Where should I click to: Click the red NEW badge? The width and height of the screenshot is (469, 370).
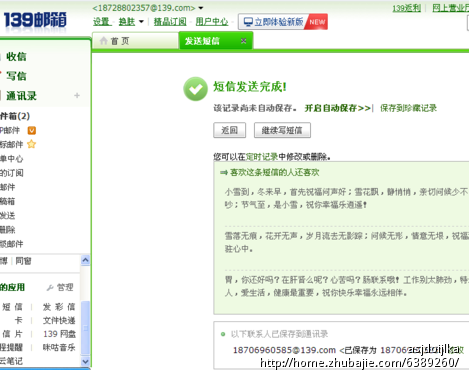[317, 22]
